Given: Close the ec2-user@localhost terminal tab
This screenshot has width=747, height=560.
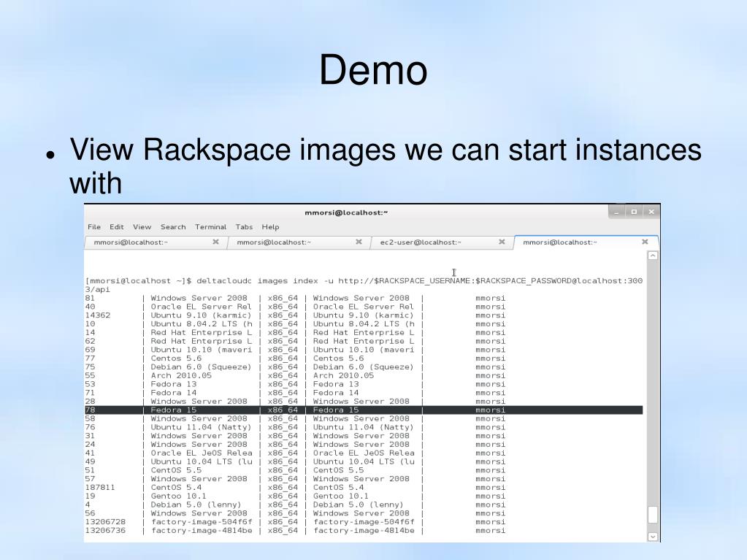Looking at the screenshot, I should (x=502, y=242).
